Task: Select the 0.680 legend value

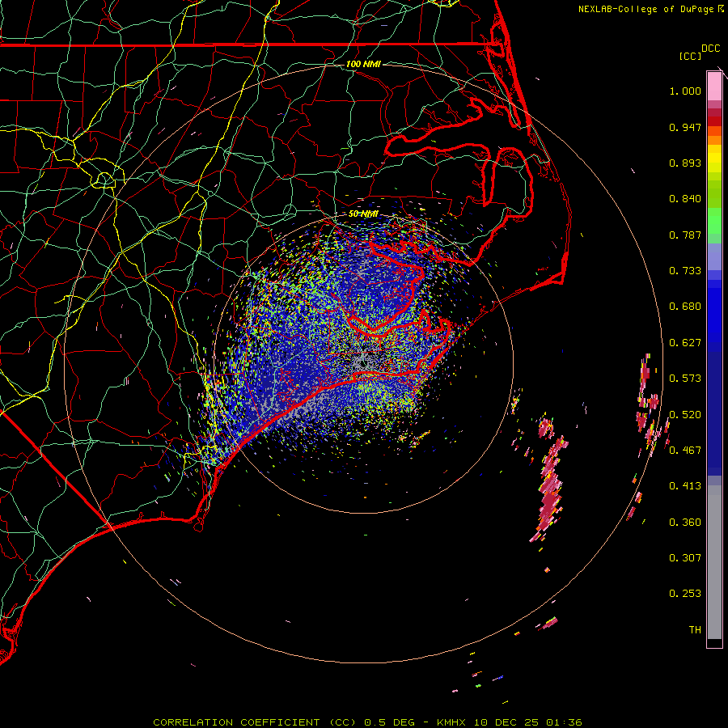Action: 685,307
